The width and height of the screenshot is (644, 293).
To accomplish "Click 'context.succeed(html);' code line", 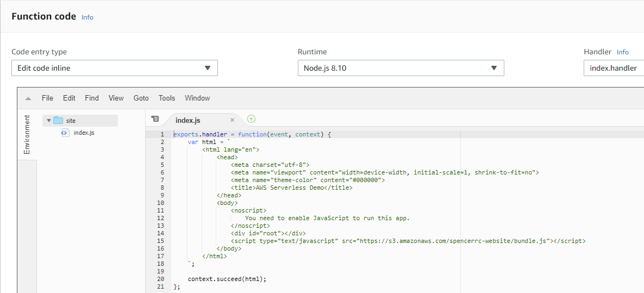I will point(227,279).
